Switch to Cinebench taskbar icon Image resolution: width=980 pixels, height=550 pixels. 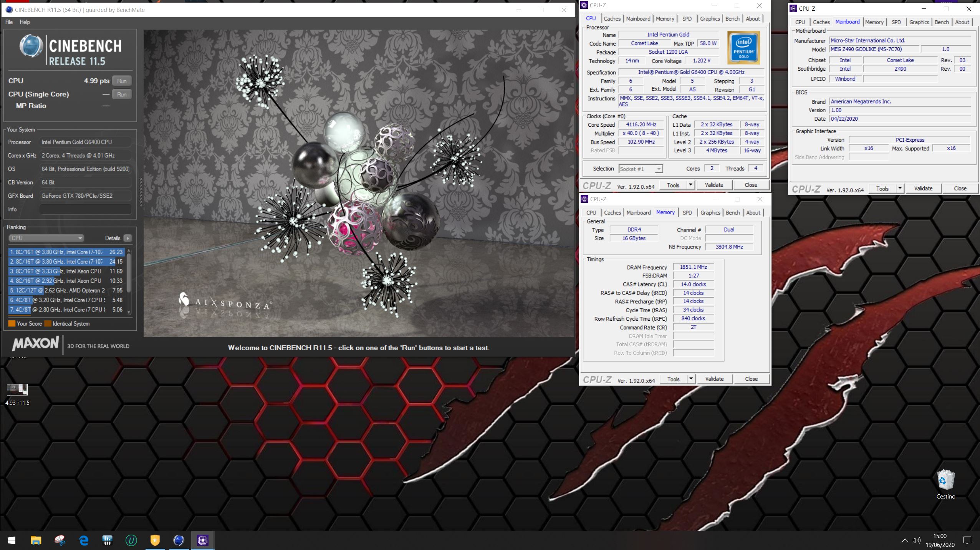[179, 541]
